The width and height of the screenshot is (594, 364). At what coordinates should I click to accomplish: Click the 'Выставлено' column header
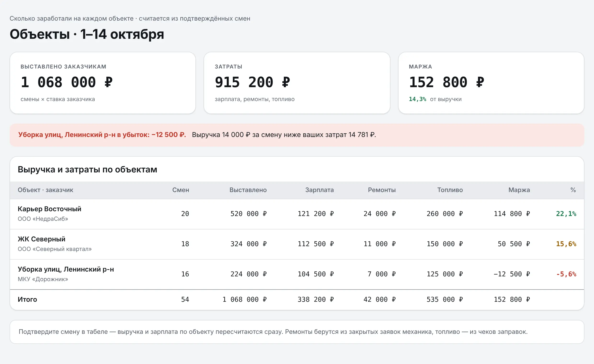coord(248,190)
